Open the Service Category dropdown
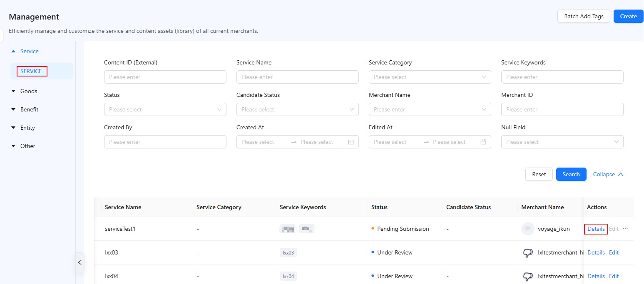 (x=430, y=77)
